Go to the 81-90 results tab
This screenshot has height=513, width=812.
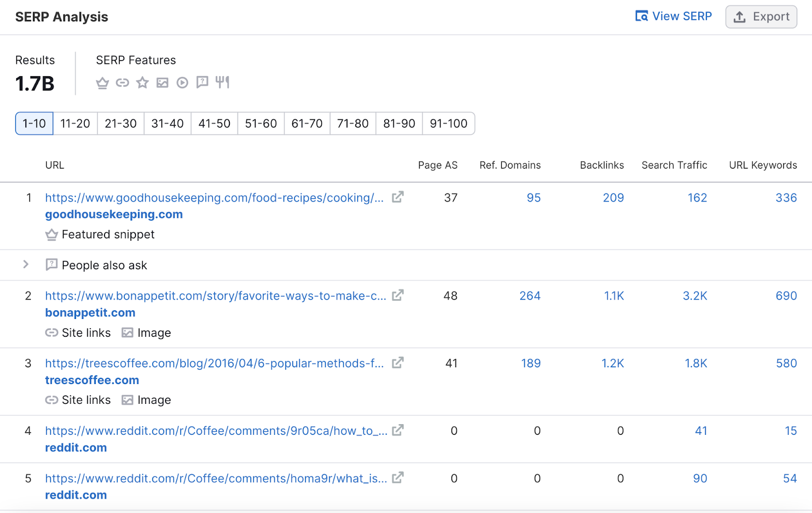399,123
